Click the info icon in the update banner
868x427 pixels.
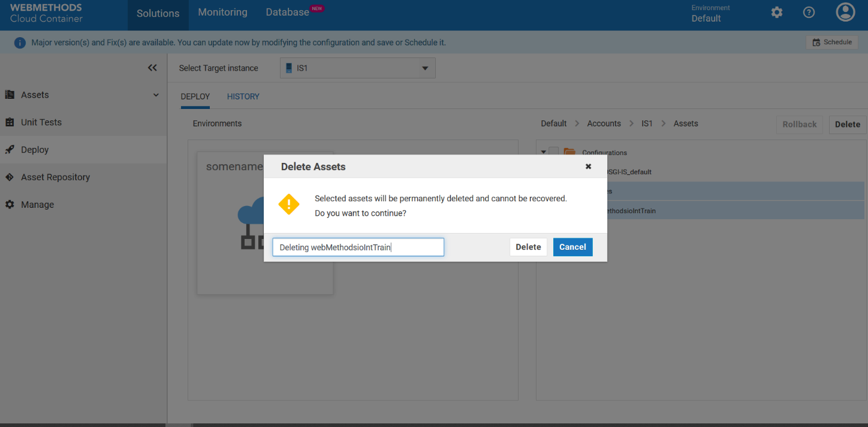click(x=20, y=43)
